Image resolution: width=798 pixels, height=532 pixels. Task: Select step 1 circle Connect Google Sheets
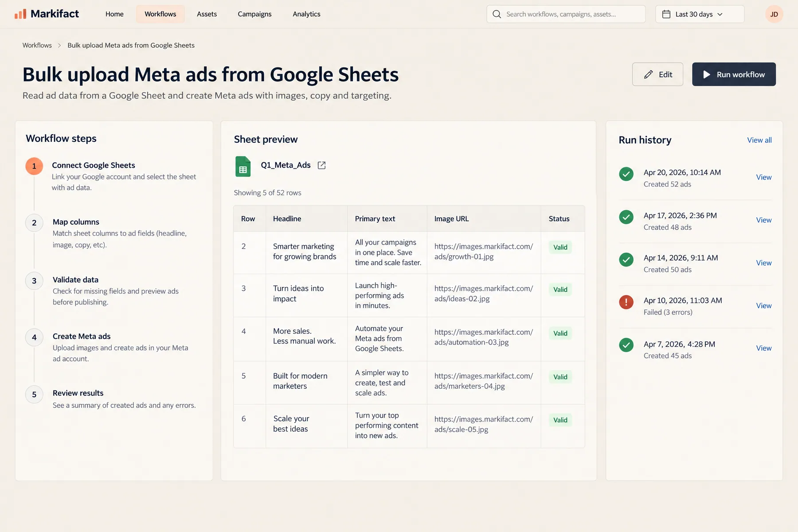(34, 166)
